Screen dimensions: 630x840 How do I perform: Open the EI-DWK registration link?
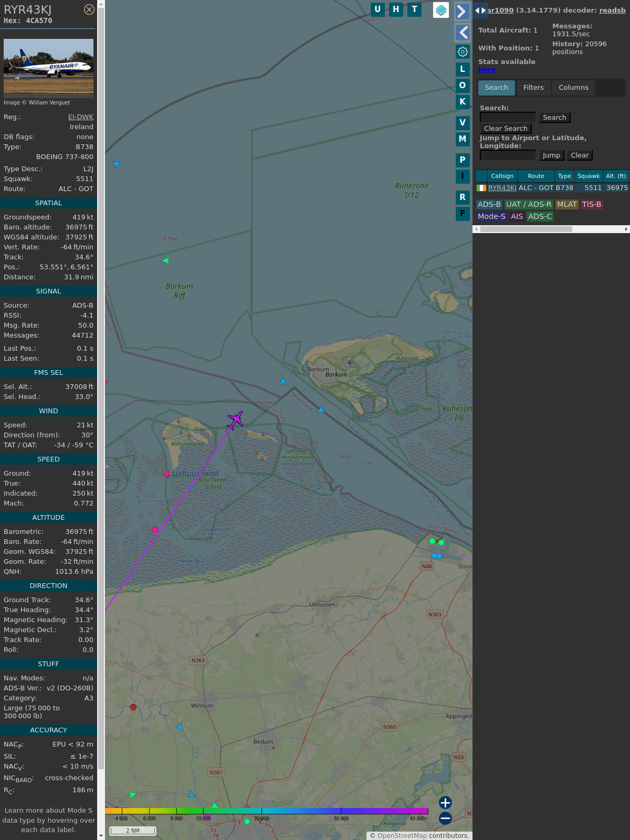80,117
